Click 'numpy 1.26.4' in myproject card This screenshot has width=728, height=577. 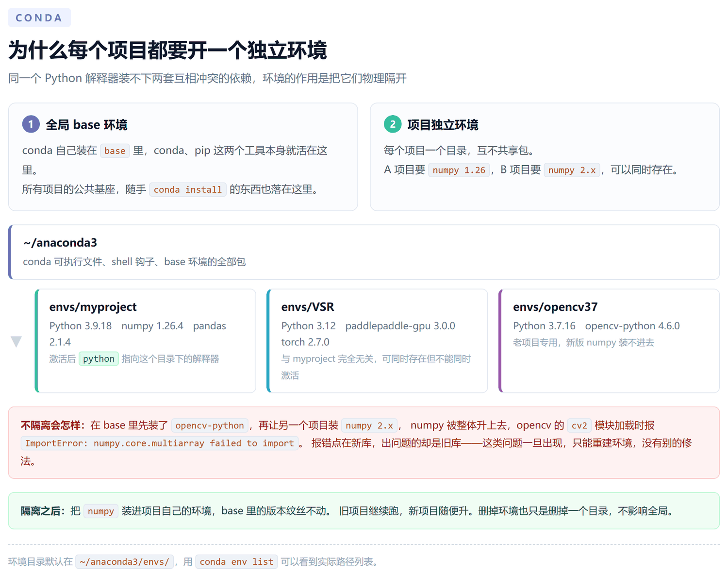coord(152,326)
